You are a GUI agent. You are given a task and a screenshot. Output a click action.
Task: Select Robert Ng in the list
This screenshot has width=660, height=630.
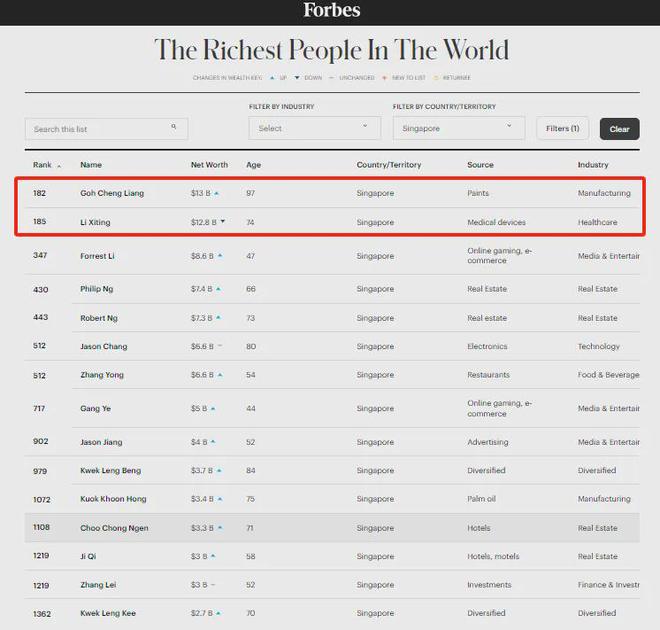pos(99,318)
